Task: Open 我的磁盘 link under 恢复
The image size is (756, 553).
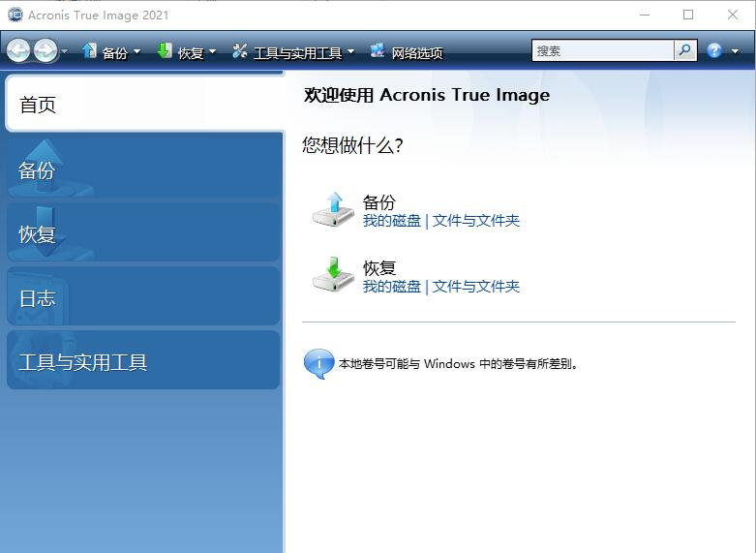Action: tap(391, 287)
